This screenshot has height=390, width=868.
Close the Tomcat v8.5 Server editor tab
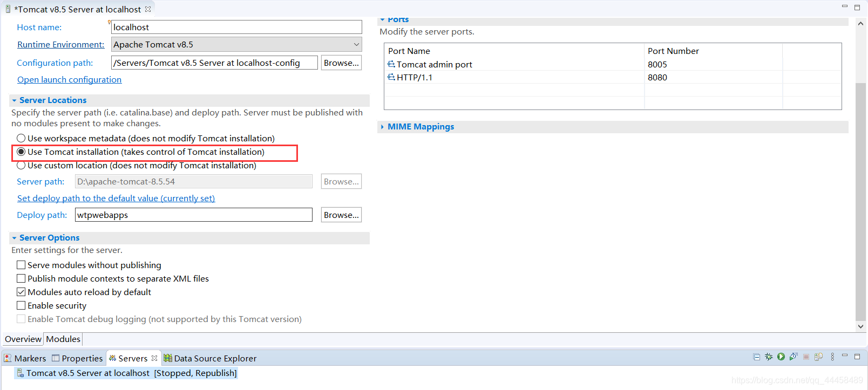148,9
